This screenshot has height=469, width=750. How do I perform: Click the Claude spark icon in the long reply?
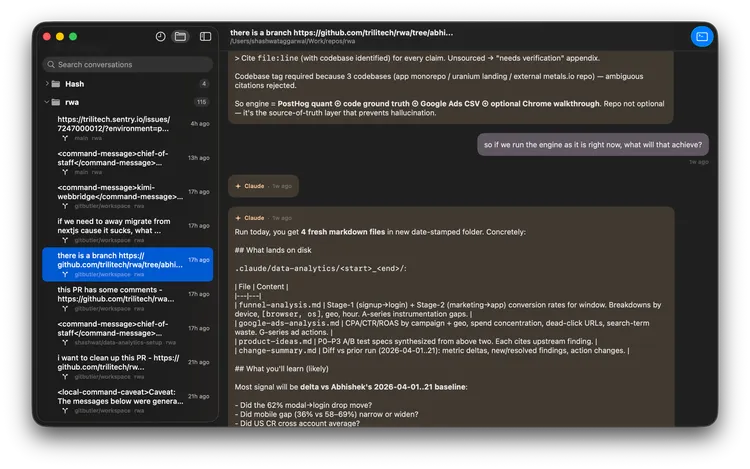pos(238,218)
